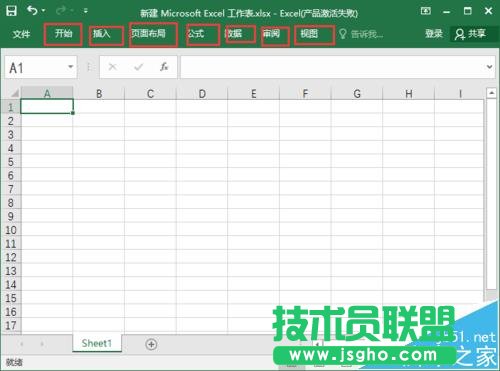Click the previous sheet navigation arrow
This screenshot has height=371, width=500.
pos(22,344)
